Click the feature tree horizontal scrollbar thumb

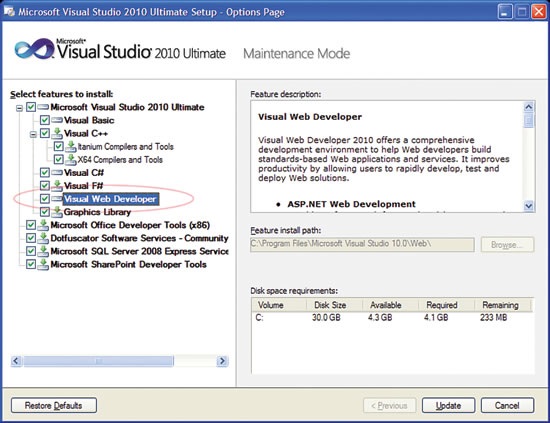pos(99,361)
